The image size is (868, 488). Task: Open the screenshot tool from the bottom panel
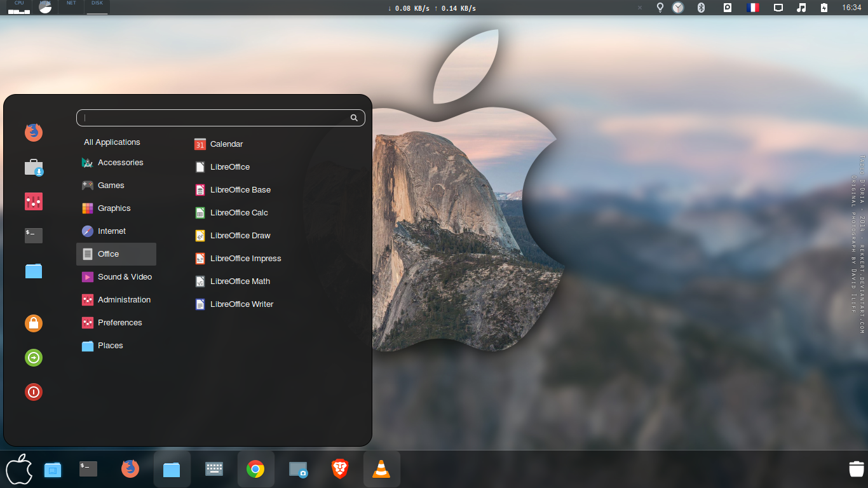pos(298,470)
